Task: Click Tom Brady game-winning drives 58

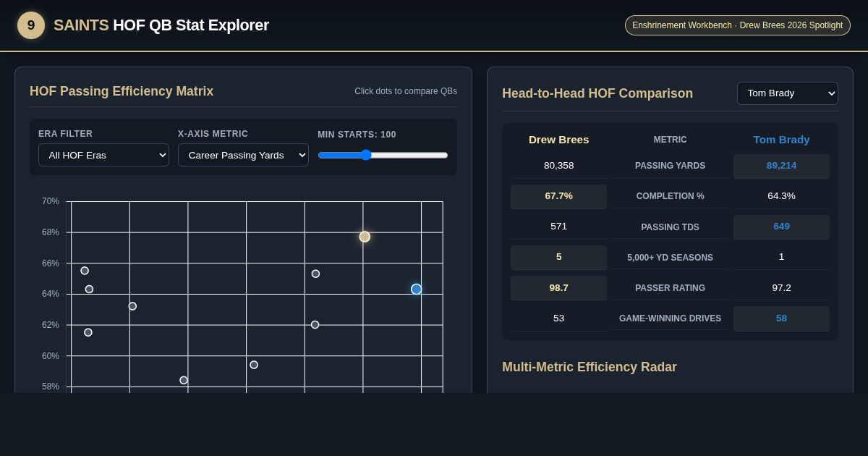Action: click(781, 318)
